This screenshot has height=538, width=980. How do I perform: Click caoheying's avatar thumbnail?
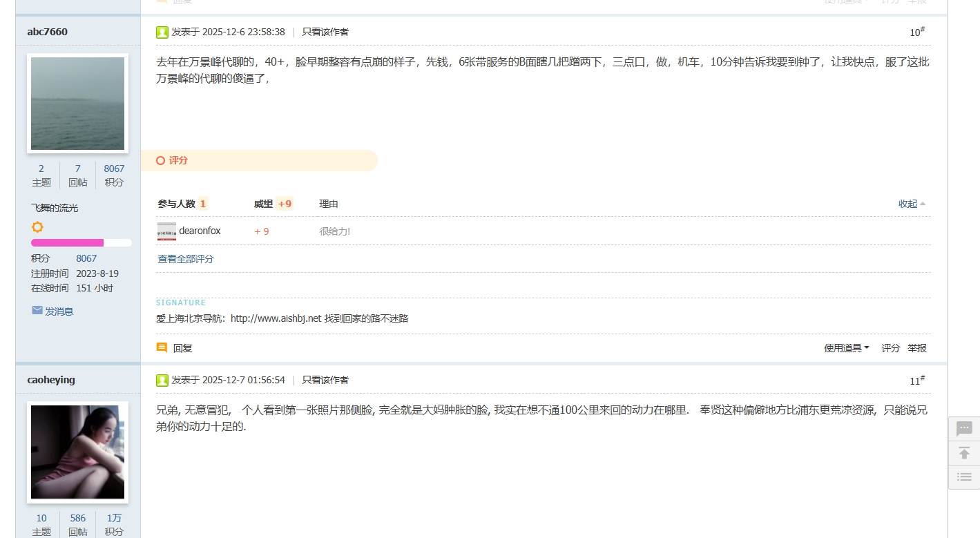click(x=77, y=452)
